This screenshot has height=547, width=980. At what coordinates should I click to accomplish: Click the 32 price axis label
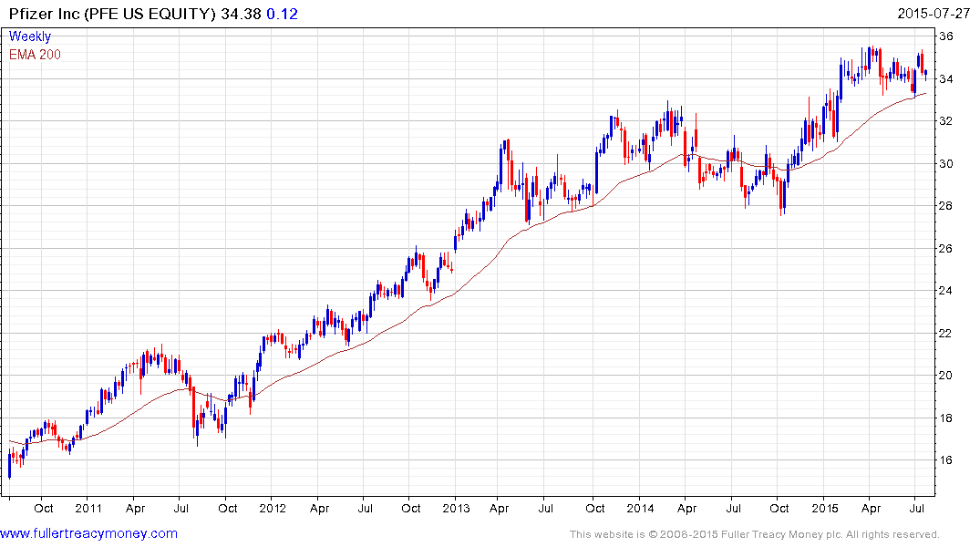(945, 120)
